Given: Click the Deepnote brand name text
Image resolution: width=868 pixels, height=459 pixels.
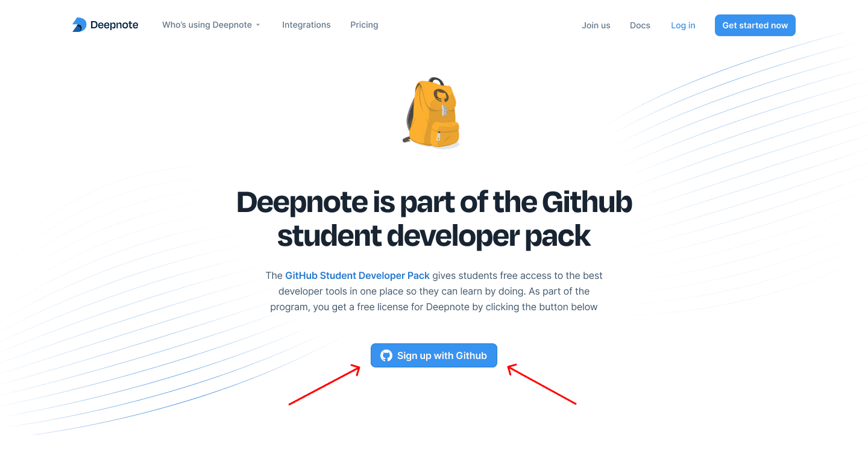Looking at the screenshot, I should [115, 25].
